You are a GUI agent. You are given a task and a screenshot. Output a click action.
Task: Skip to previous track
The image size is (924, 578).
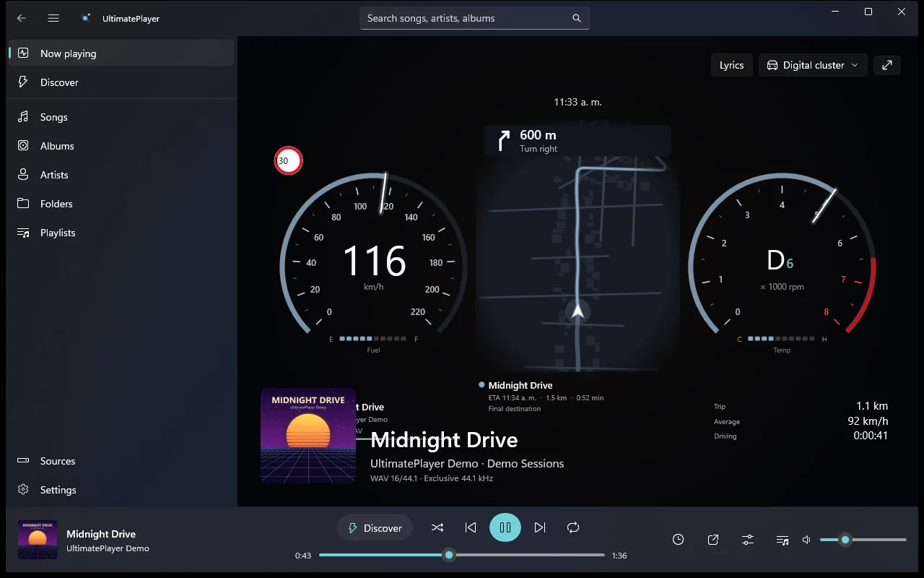click(x=471, y=527)
